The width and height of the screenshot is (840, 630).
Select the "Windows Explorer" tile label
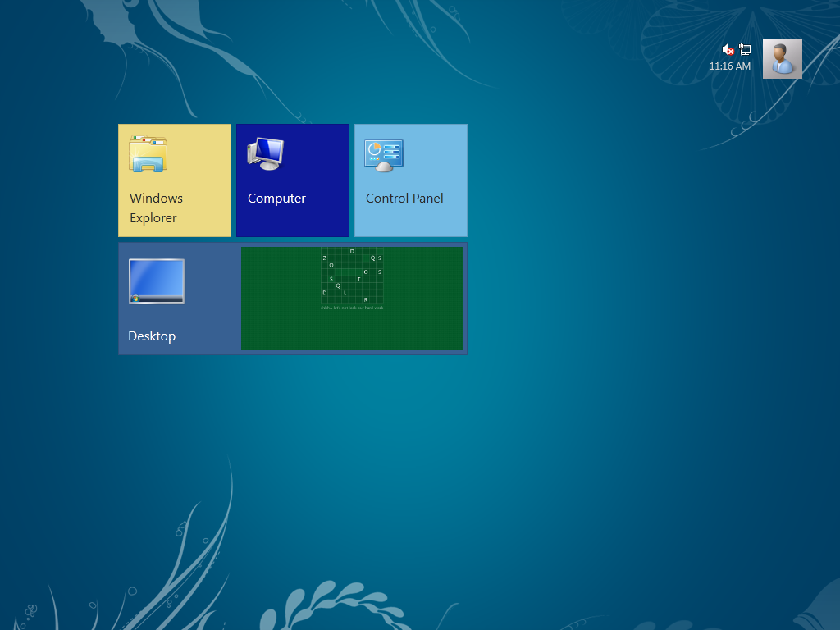pyautogui.click(x=156, y=208)
